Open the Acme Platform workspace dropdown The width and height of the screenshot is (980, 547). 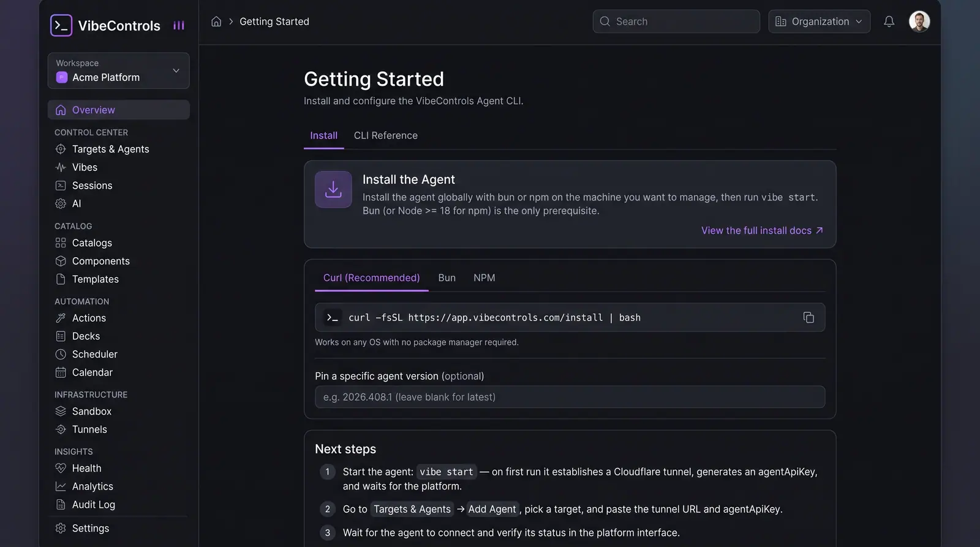[x=119, y=70]
